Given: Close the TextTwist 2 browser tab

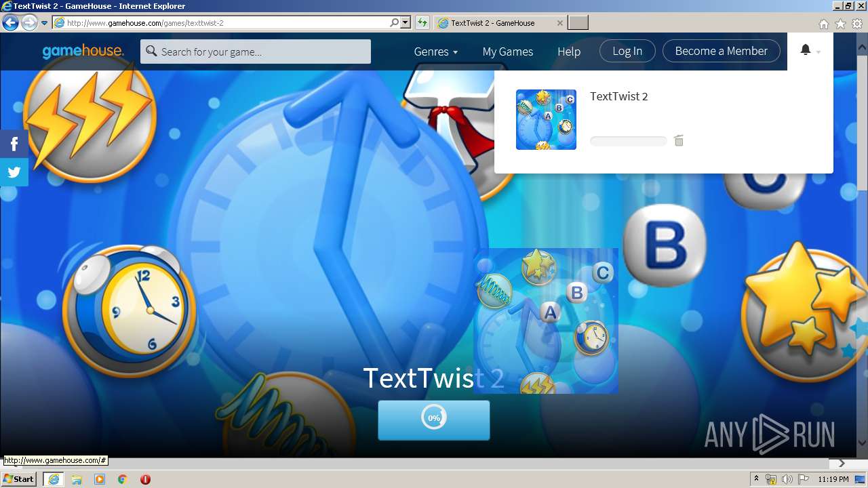Looking at the screenshot, I should (559, 23).
